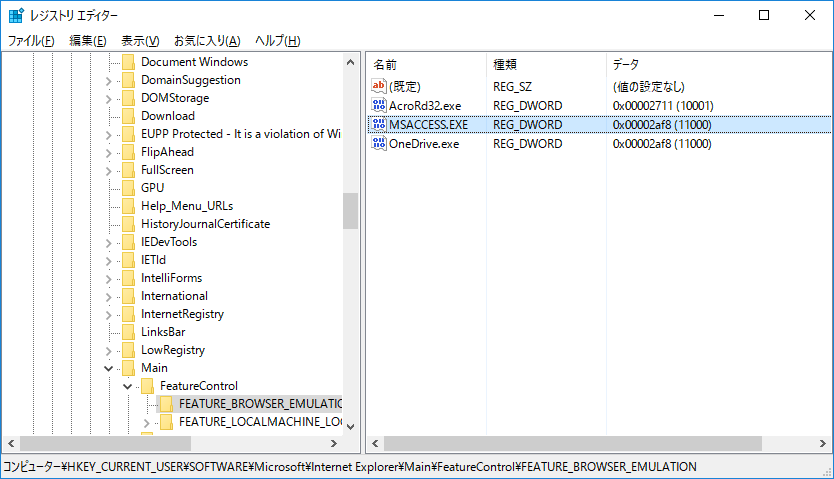Click the IETld folder icon
This screenshot has width=834, height=479.
point(128,260)
